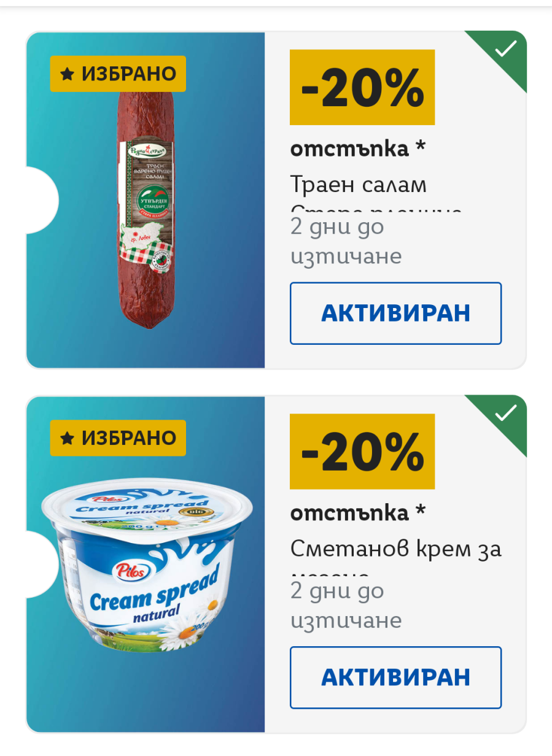Tap the green checkmark on salami coupon
Image resolution: width=552 pixels, height=756 pixels.
coord(505,49)
